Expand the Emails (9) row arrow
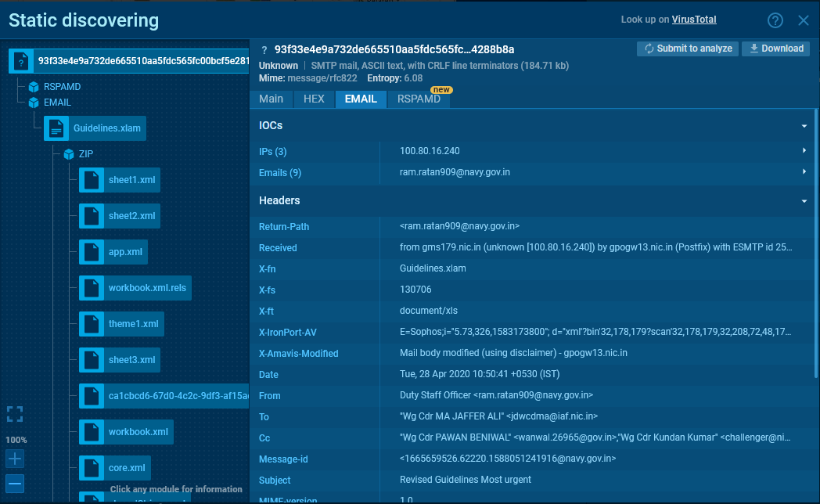This screenshot has height=504, width=820. pos(804,171)
